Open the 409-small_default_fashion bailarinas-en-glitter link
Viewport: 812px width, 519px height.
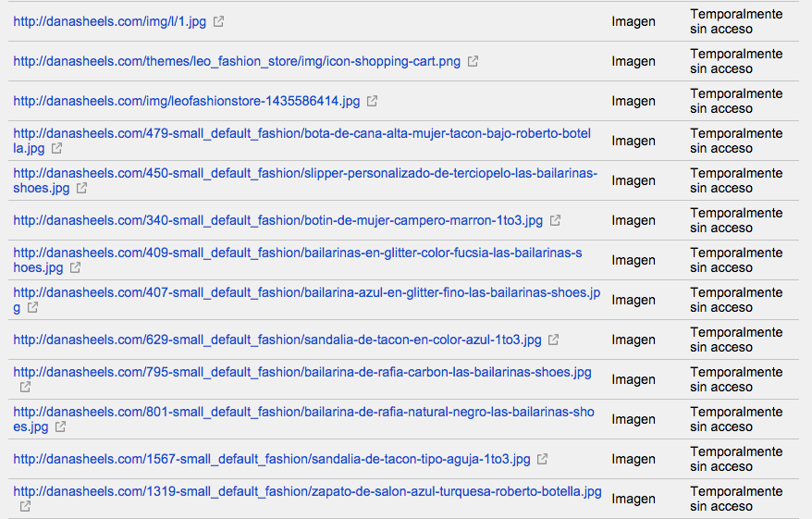click(x=298, y=260)
